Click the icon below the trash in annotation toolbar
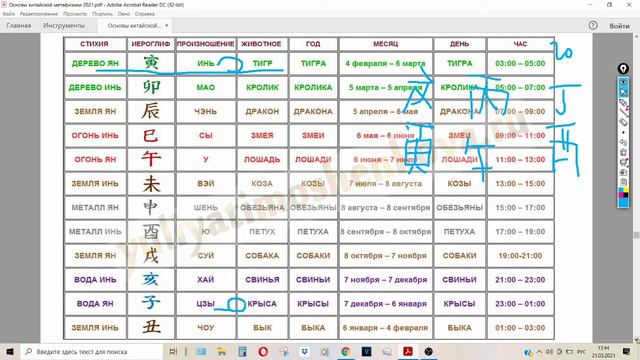The height and width of the screenshot is (360, 640). pos(623,162)
